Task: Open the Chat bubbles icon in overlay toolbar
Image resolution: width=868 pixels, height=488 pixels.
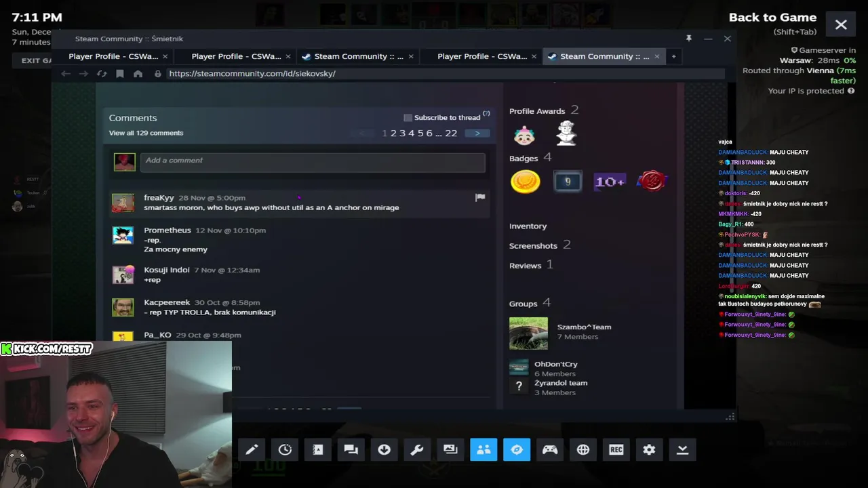Action: tap(351, 449)
